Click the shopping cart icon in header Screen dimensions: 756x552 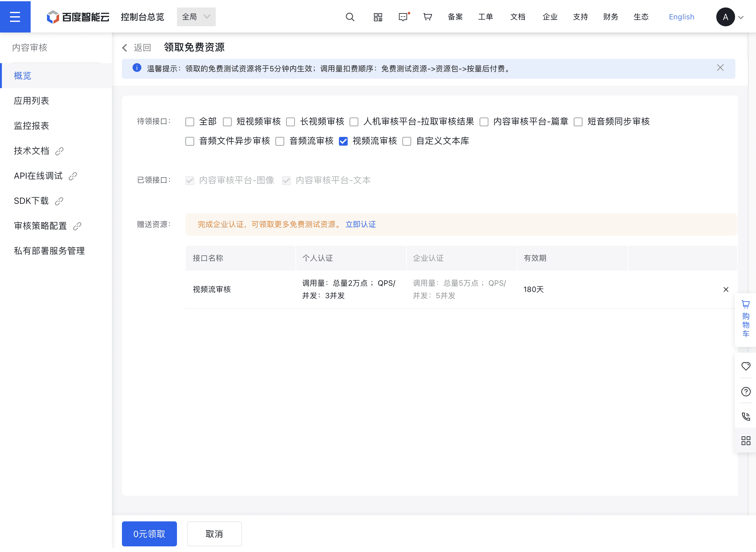(427, 17)
